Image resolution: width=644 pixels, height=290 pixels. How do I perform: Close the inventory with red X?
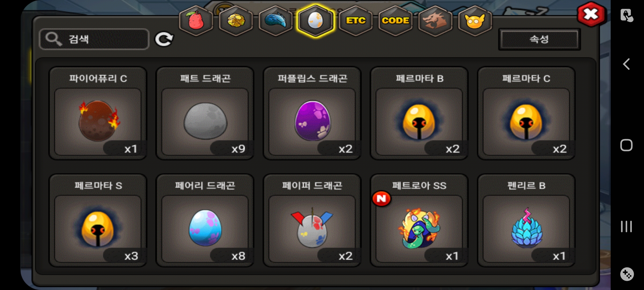coord(591,15)
